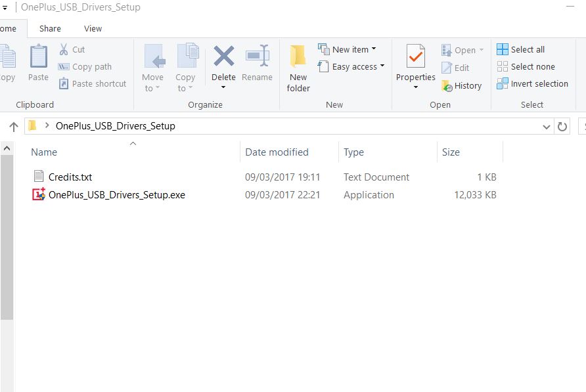Click the Edit icon in the ribbon

[x=447, y=68]
